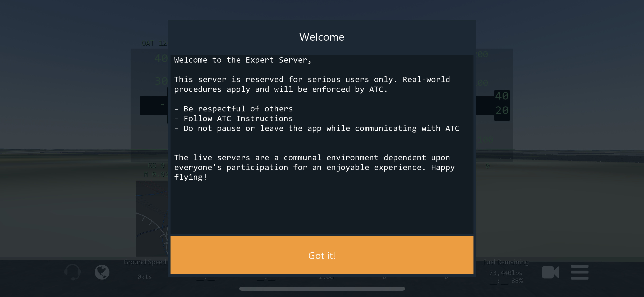Open the ATC headset icon
Viewport: 644px width, 297px height.
point(72,272)
